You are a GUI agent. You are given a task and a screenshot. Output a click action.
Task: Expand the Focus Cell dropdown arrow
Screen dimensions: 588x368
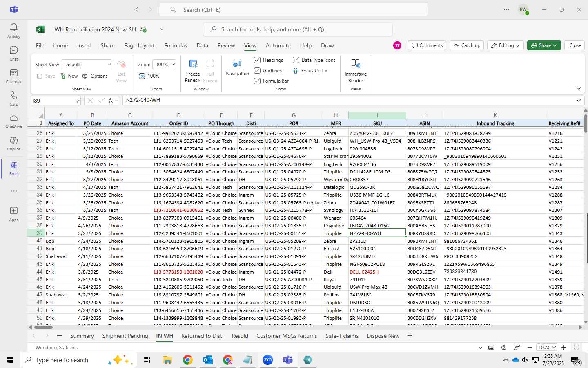[326, 71]
